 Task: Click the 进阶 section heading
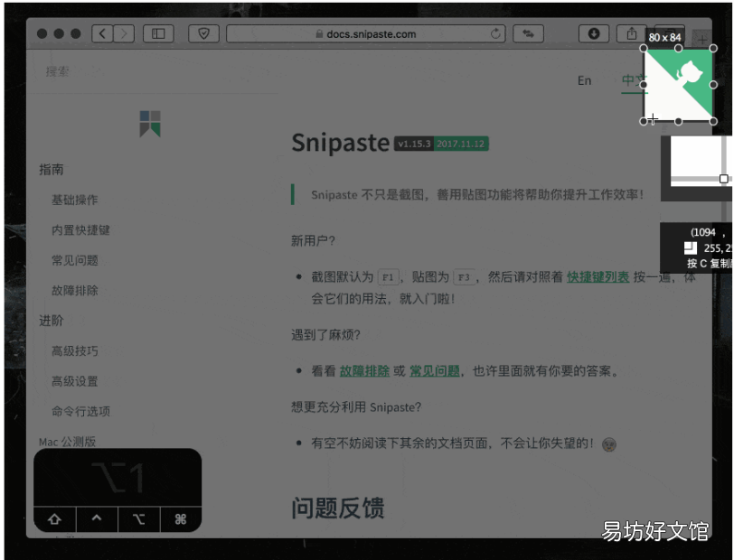click(51, 321)
